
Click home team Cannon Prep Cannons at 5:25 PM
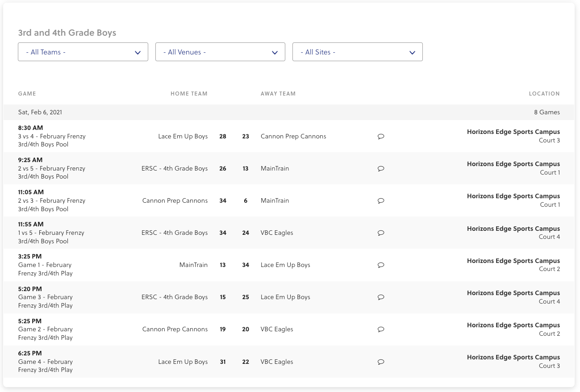point(175,329)
